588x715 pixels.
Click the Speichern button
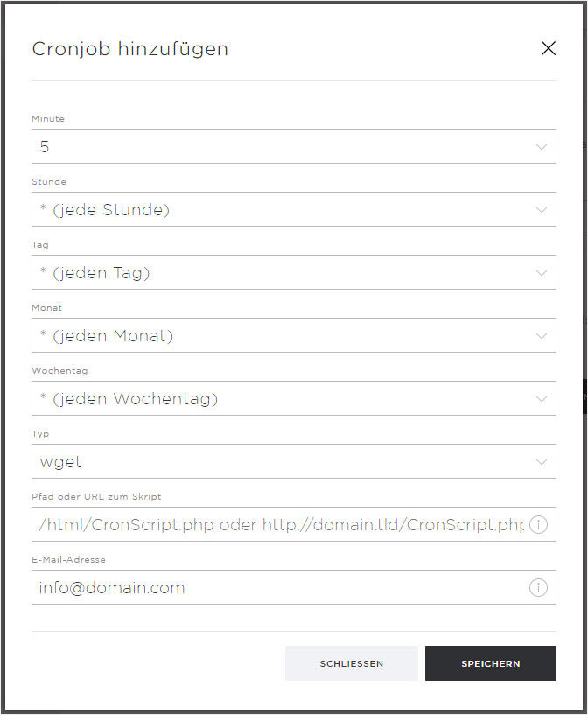(x=491, y=663)
